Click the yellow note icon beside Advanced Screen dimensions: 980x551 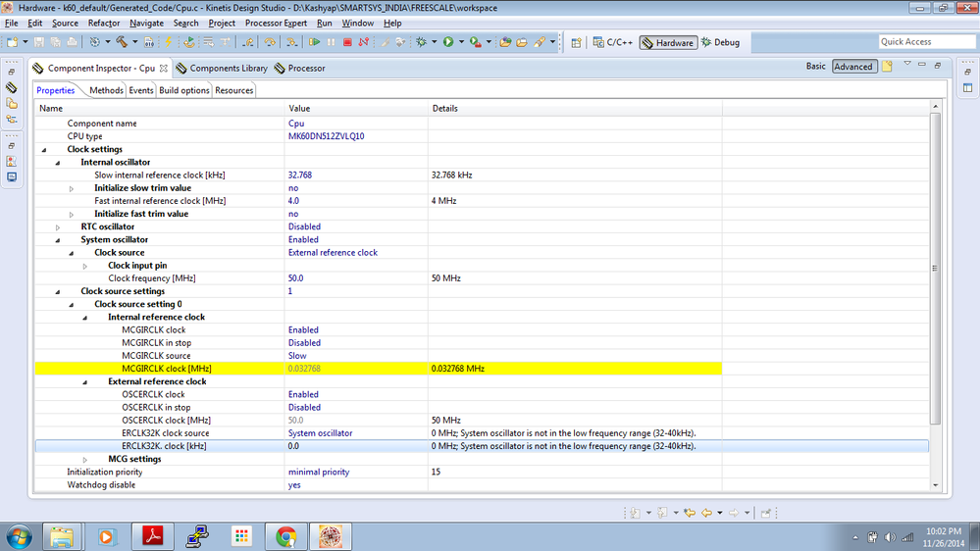point(887,67)
